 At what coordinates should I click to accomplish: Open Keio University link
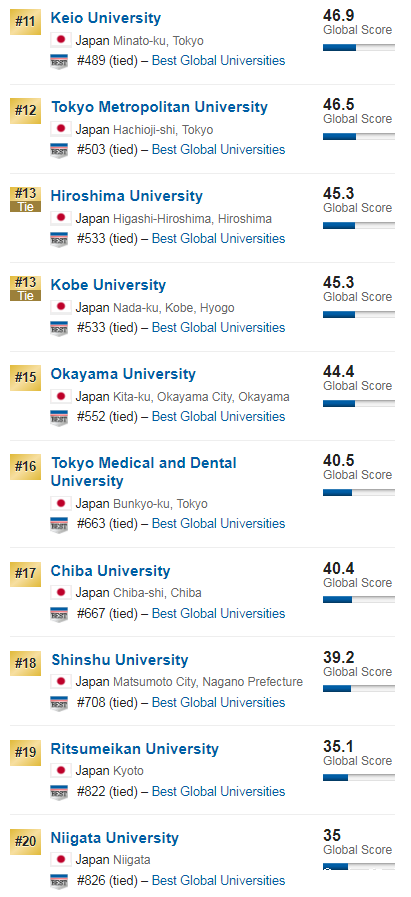pyautogui.click(x=106, y=18)
